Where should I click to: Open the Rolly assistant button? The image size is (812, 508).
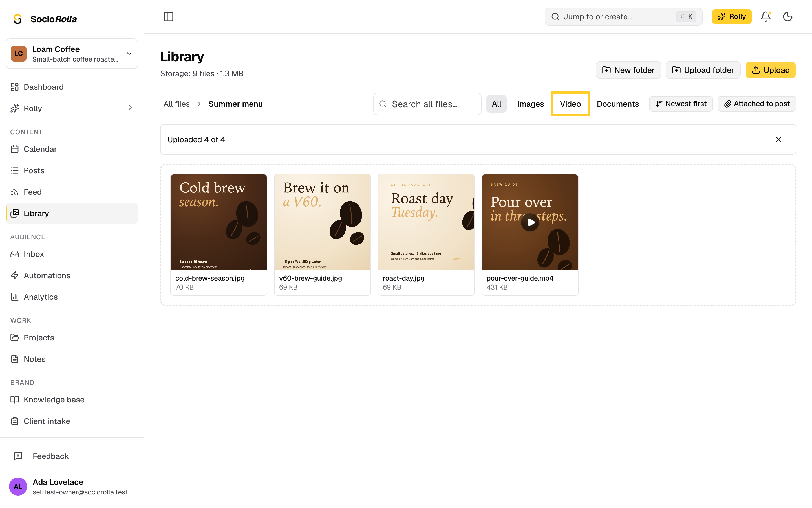click(x=731, y=16)
